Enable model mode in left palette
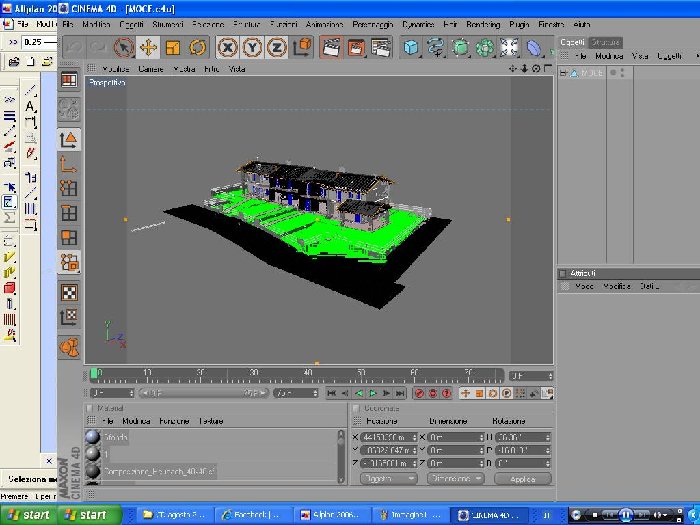 tap(69, 140)
